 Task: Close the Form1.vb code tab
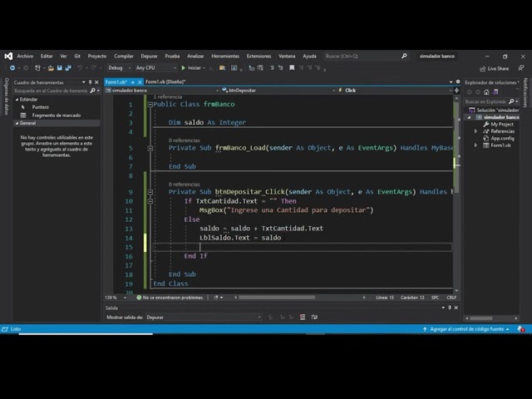pyautogui.click(x=140, y=82)
